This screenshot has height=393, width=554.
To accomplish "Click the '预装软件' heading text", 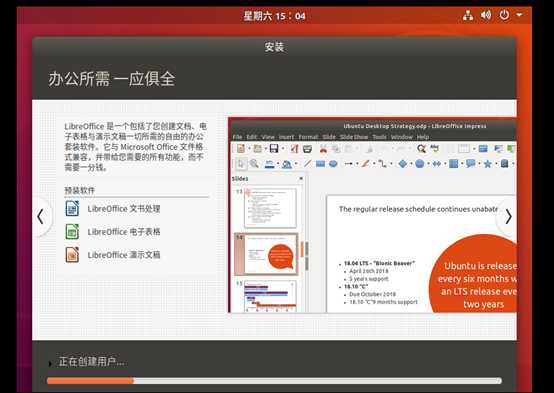I will pos(79,190).
